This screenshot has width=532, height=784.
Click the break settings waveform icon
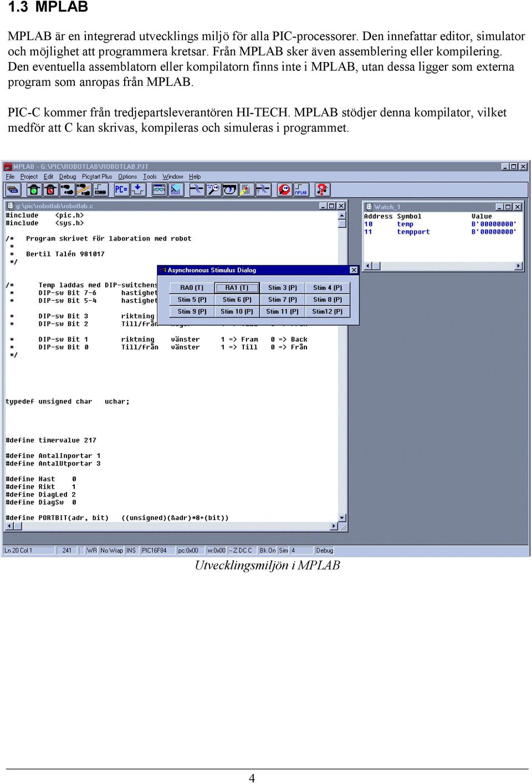point(197,190)
